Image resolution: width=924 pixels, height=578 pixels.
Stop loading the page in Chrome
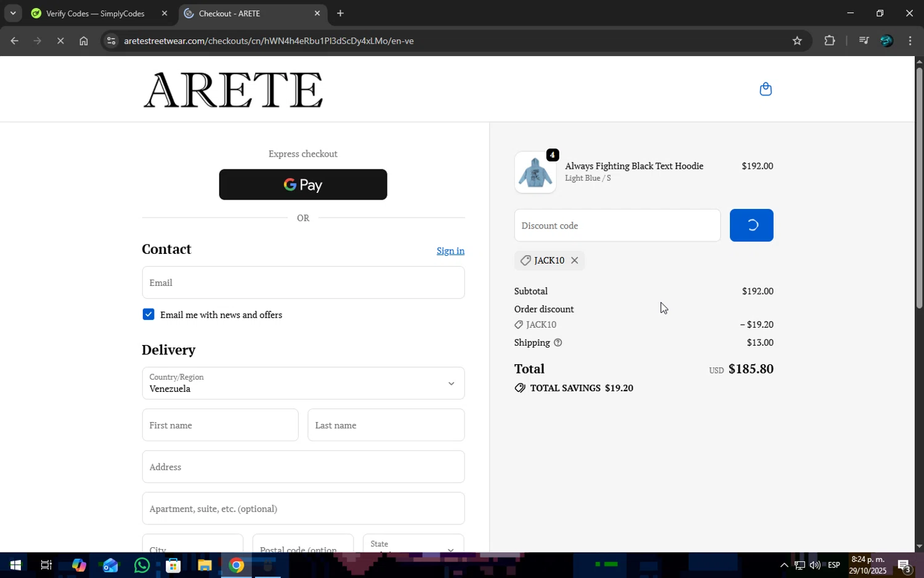(x=60, y=41)
